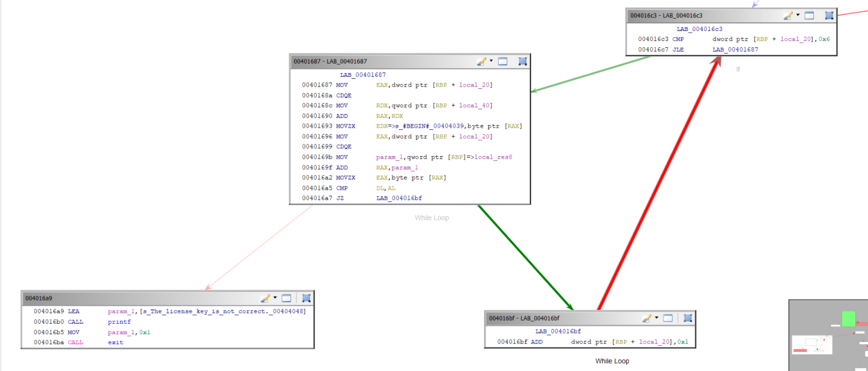
Task: Click the group vertices icon on block 004016bf
Action: pos(688,318)
